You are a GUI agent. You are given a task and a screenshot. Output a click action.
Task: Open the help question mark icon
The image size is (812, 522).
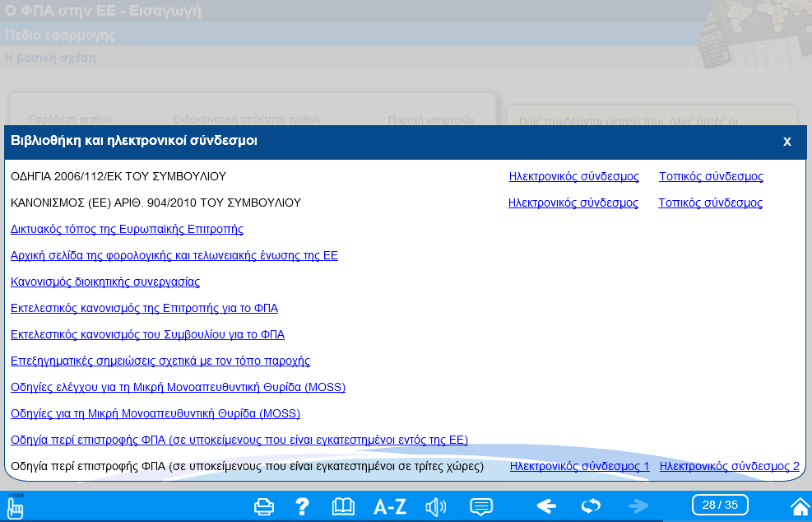(302, 506)
